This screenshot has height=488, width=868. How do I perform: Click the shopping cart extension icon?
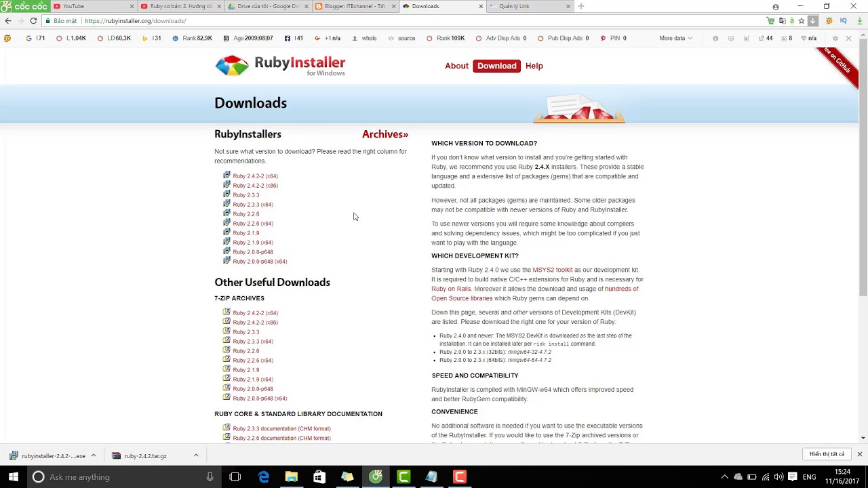point(770,21)
